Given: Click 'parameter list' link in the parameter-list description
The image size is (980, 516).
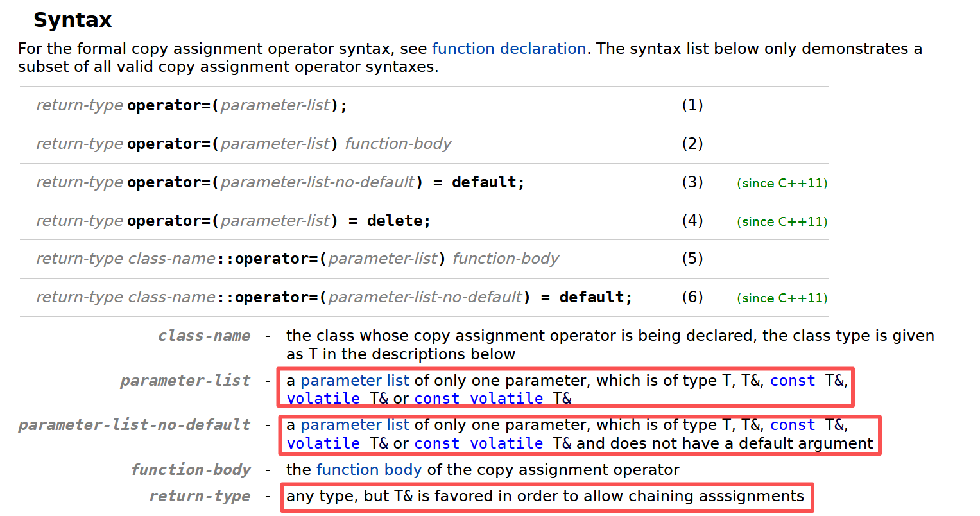Looking at the screenshot, I should click(x=354, y=381).
